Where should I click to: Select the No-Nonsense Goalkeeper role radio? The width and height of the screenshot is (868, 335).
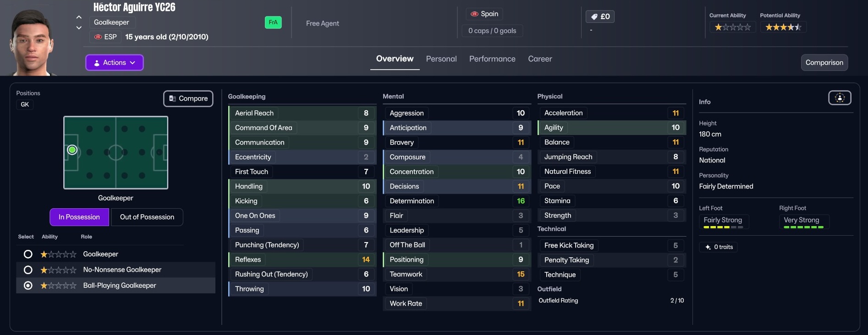28,270
